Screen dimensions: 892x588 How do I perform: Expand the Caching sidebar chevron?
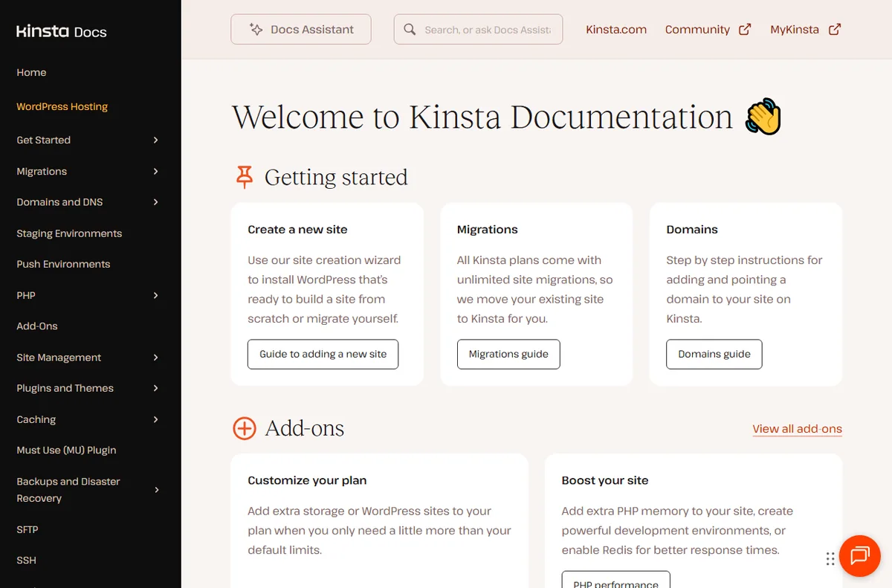155,419
